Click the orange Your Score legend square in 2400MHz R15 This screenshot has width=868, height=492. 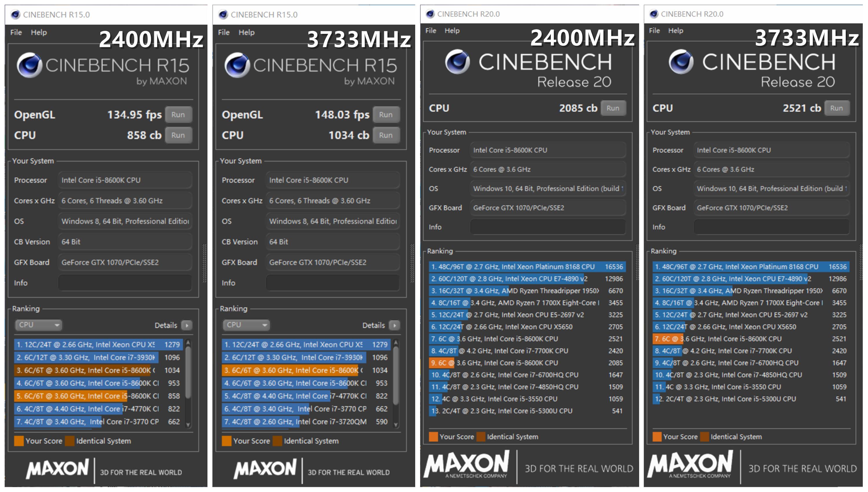coord(19,441)
